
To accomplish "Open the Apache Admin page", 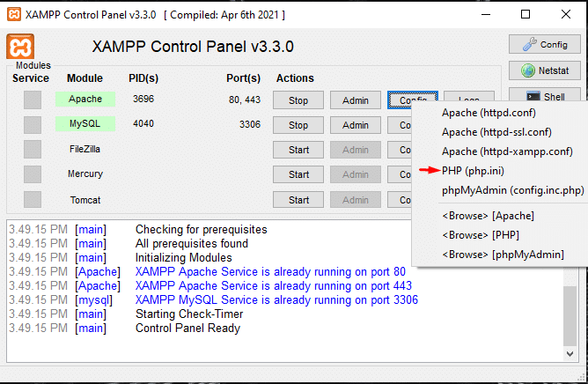I will coord(355,100).
